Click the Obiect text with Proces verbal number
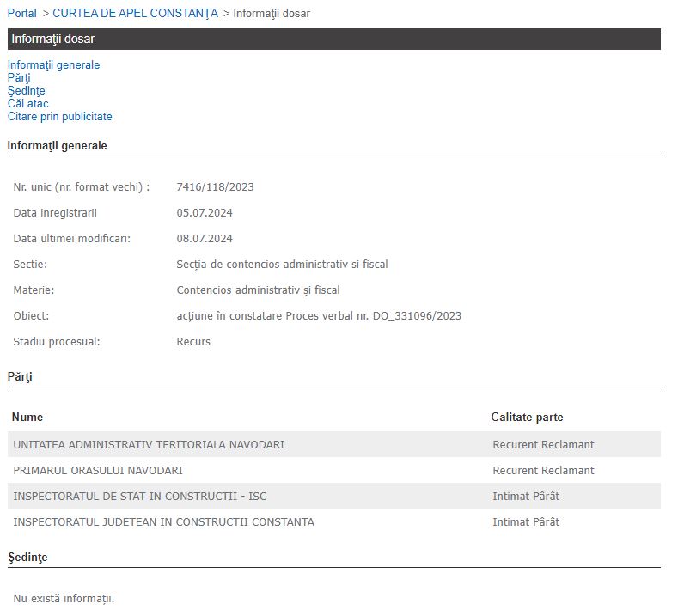Viewport: 690px width, 616px height. 318,315
